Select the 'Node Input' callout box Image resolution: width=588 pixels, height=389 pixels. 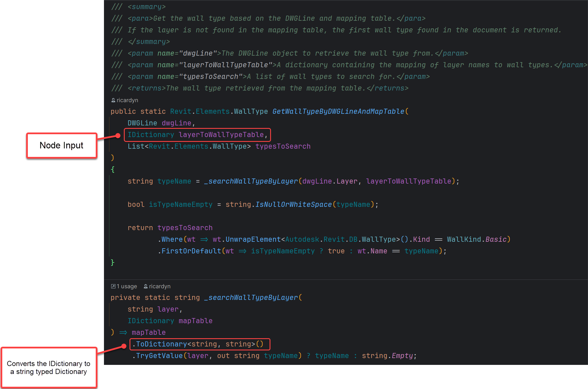click(x=61, y=145)
